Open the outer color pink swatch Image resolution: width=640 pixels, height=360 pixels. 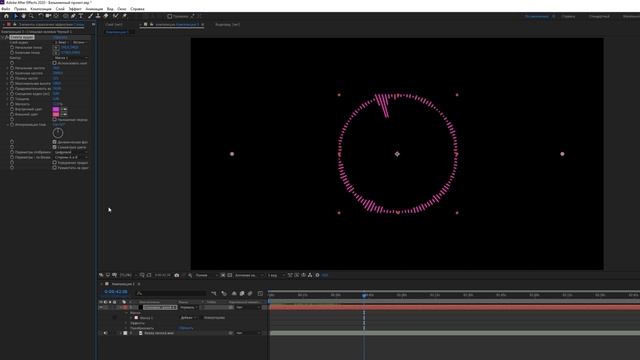[x=56, y=114]
